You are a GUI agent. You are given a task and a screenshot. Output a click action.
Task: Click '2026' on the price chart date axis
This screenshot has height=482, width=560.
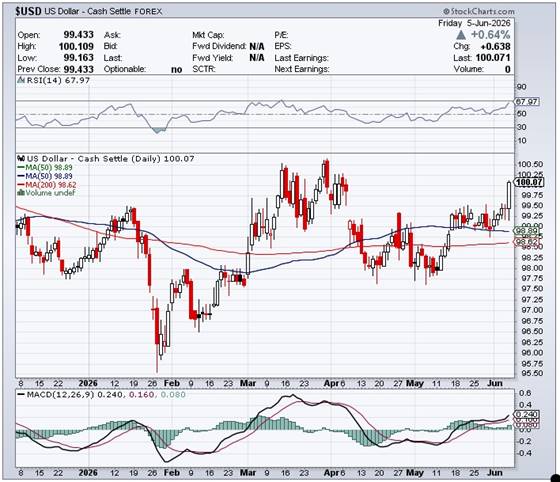88,383
